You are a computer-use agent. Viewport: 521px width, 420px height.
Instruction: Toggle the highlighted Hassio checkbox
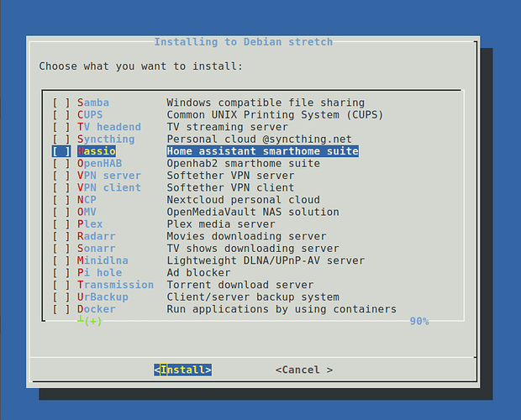click(x=61, y=151)
